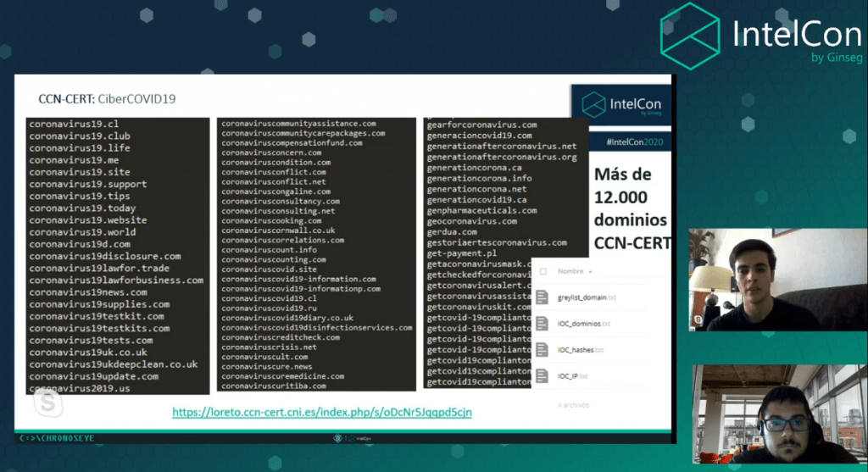The width and height of the screenshot is (868, 472).
Task: Select domain coronaviruscooking.com
Action: tap(271, 221)
